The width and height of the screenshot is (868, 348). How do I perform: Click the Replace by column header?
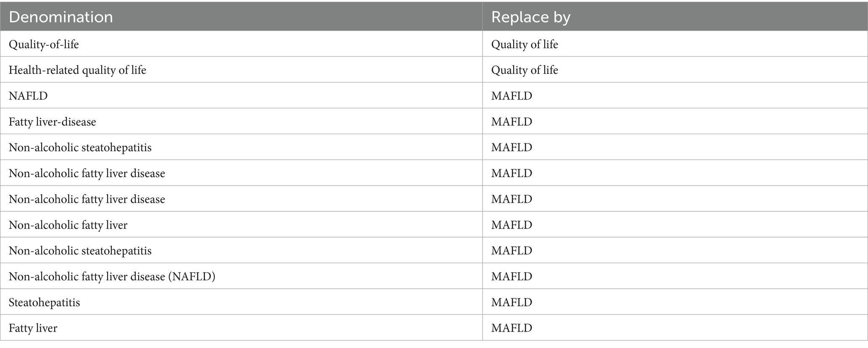point(530,17)
